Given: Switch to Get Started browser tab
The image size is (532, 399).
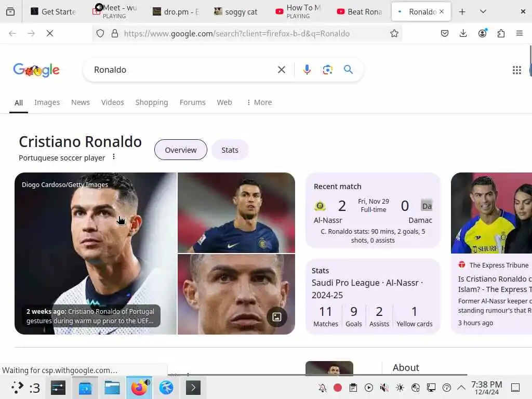Looking at the screenshot, I should pos(53,12).
